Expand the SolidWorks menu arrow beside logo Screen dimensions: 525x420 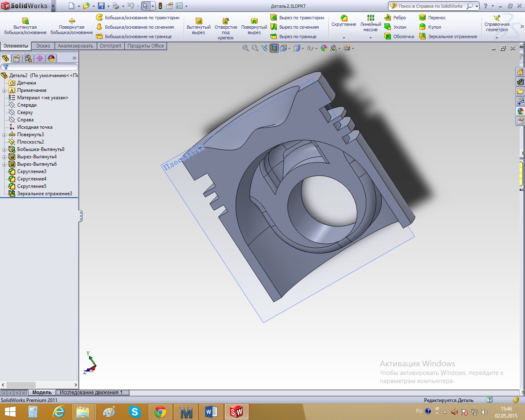point(53,6)
